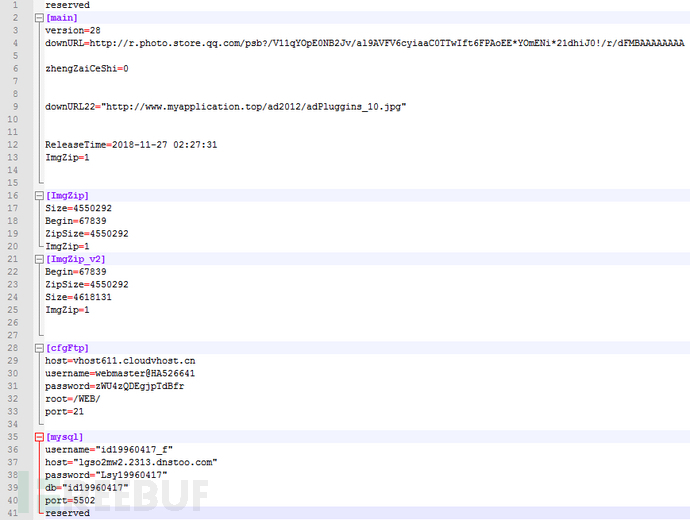Click the reserved text on line 41
690x520 pixels.
[67, 513]
